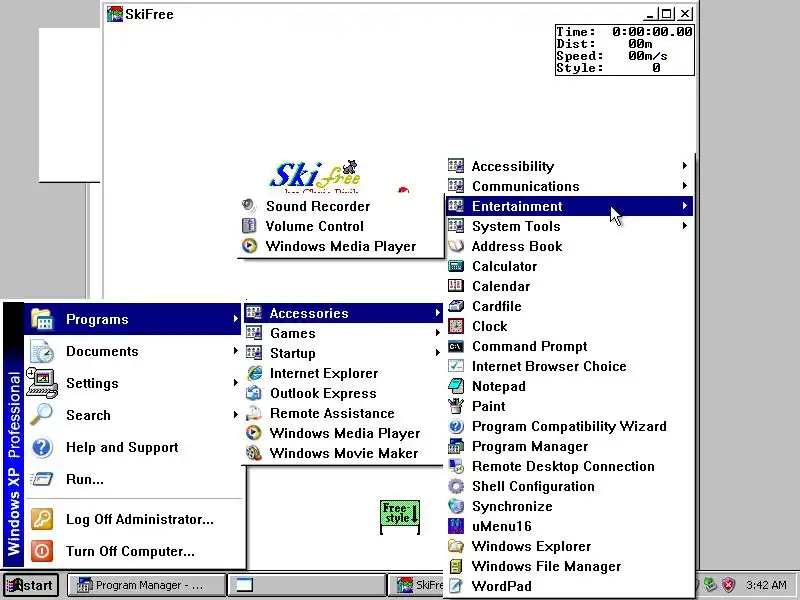The height and width of the screenshot is (600, 800).
Task: Click the SkiFree title logo
Action: point(315,176)
